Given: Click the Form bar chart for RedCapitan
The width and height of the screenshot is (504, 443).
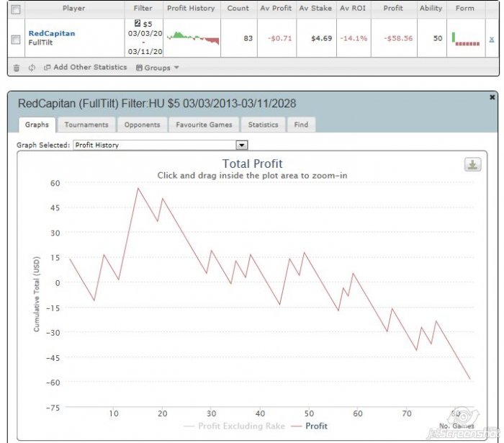Looking at the screenshot, I should [x=466, y=37].
